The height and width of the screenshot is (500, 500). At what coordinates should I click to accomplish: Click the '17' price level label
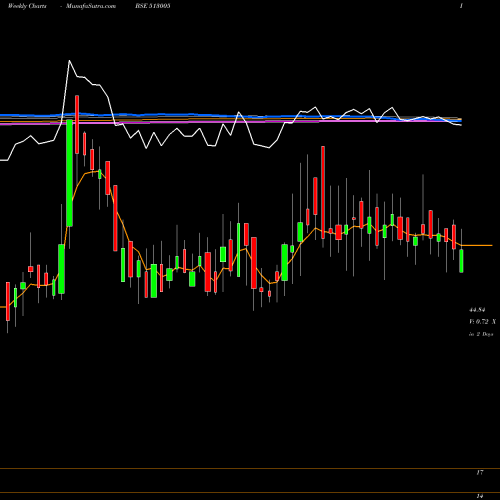480,473
